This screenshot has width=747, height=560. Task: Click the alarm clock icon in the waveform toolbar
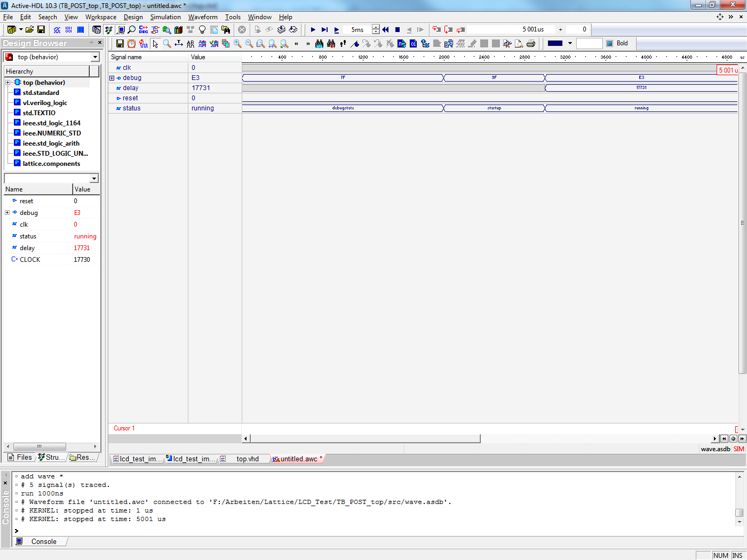click(x=132, y=44)
